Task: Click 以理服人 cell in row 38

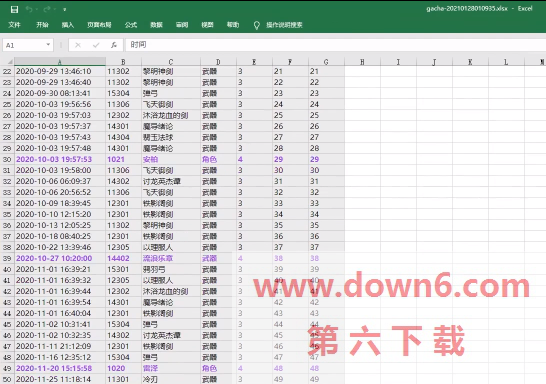Action: (171, 247)
